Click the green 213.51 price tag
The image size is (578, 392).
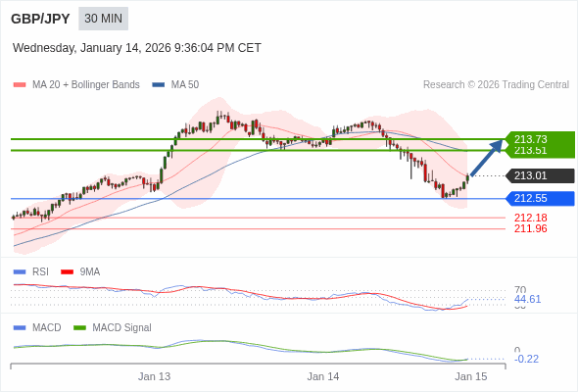pos(541,151)
